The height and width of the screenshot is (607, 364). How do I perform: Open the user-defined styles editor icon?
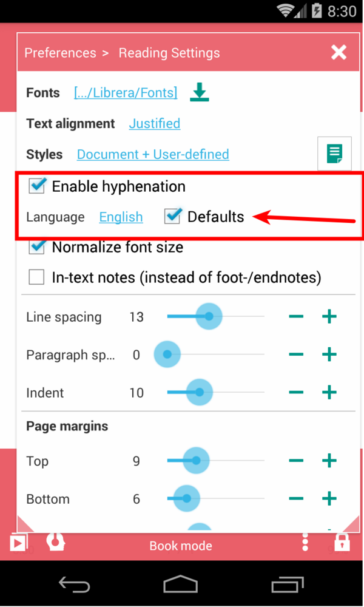pos(334,154)
